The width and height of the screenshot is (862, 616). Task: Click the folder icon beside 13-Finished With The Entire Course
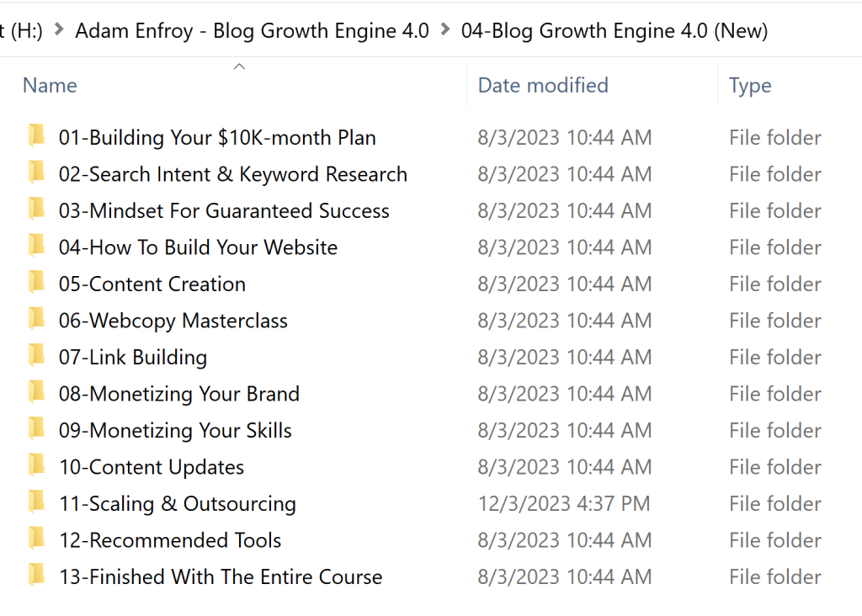(37, 576)
